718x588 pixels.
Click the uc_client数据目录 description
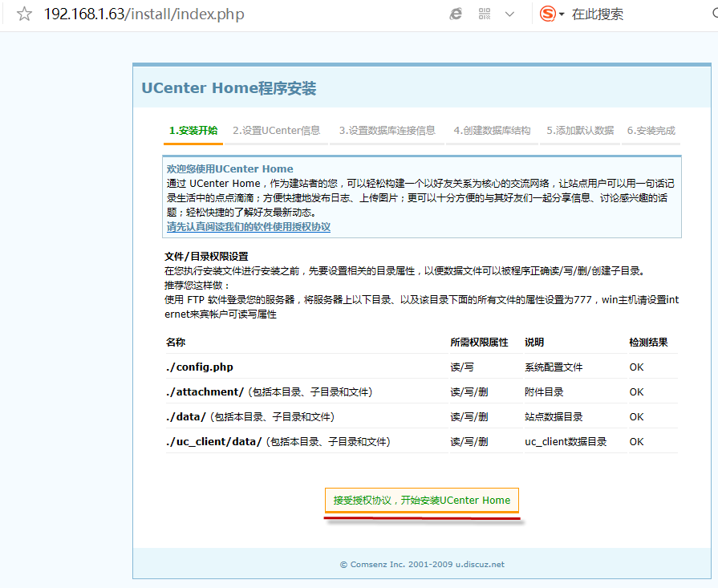(x=566, y=441)
